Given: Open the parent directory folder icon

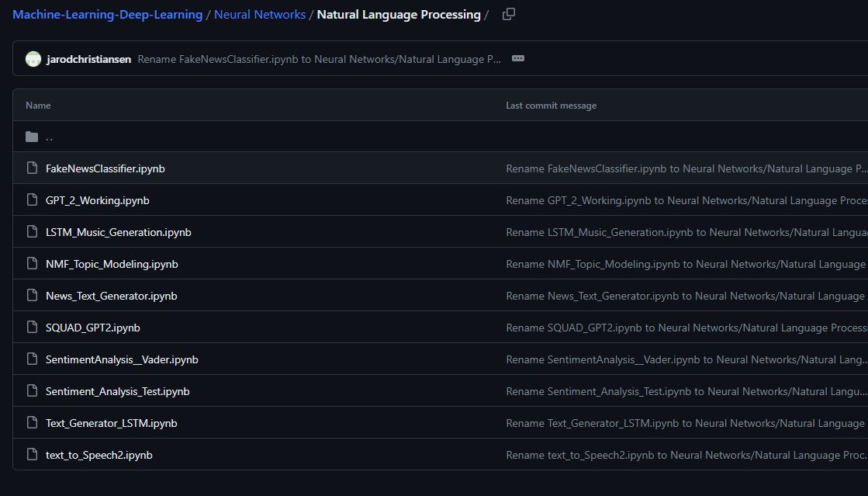Looking at the screenshot, I should (x=32, y=137).
